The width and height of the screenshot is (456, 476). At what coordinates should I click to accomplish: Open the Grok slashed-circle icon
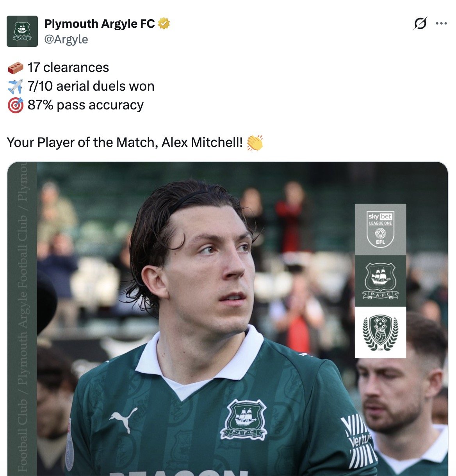coord(420,23)
